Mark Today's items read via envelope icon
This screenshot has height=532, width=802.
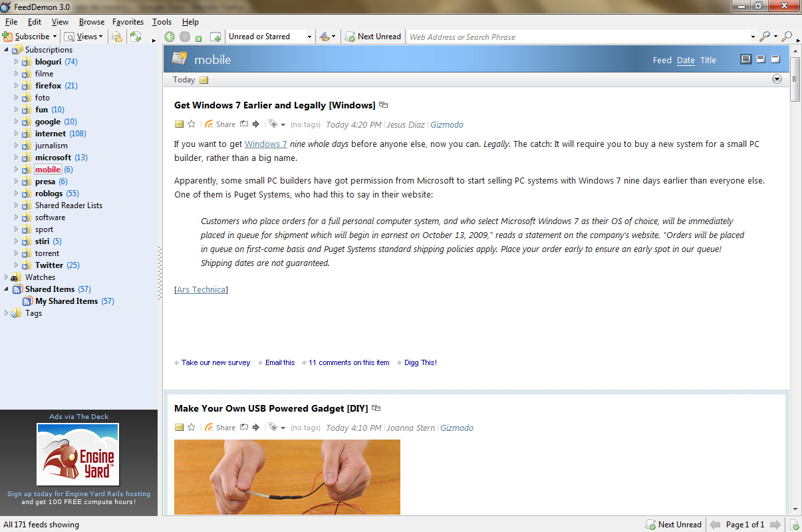(204, 80)
